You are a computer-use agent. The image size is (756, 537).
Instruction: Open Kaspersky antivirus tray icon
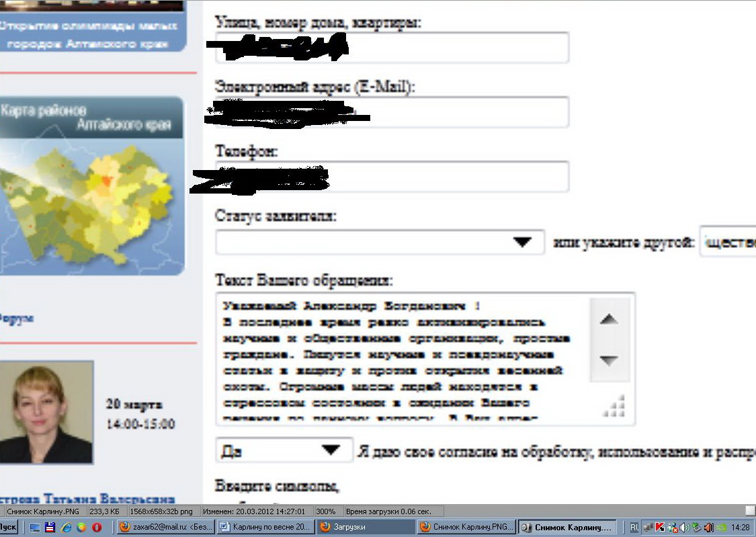pos(662,528)
